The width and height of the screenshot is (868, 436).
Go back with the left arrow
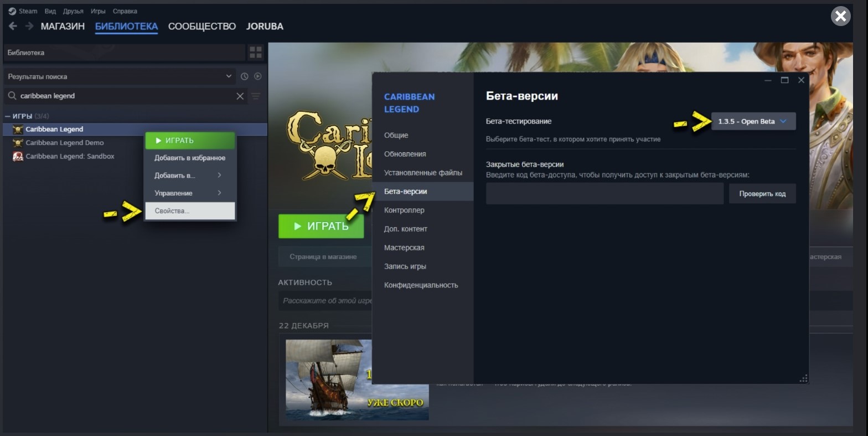[13, 26]
